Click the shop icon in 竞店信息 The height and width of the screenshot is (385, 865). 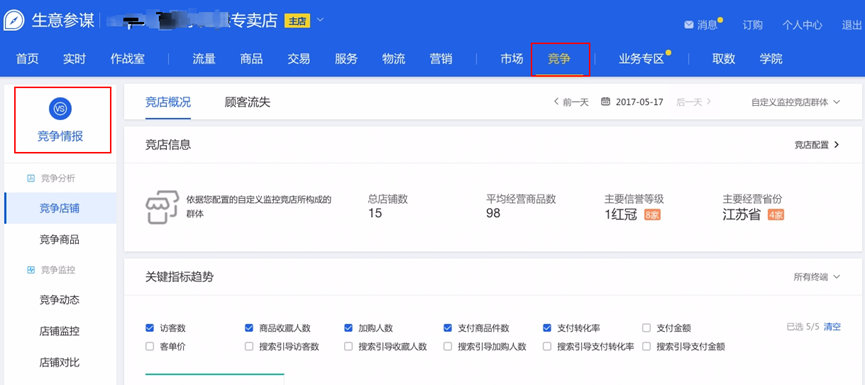click(162, 208)
